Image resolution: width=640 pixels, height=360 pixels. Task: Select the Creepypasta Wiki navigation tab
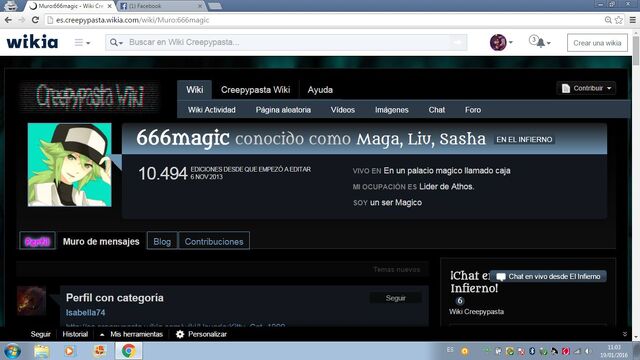pos(256,90)
